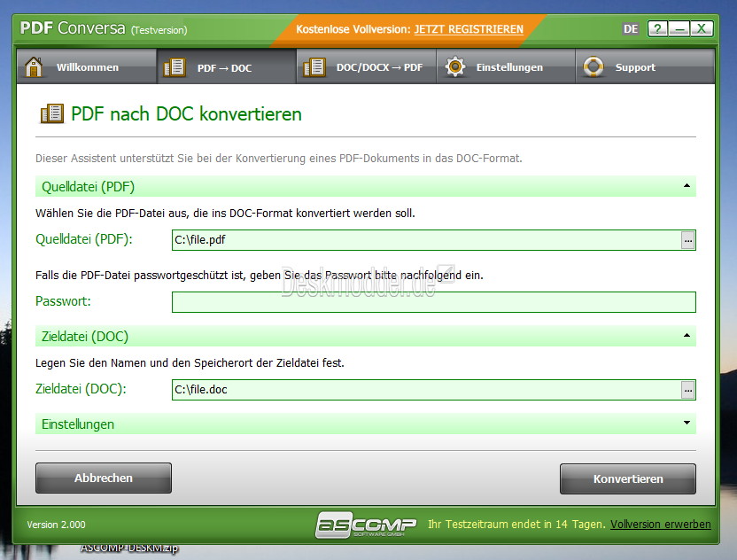Click the lifebuoy icon on Support tab
Image resolution: width=737 pixels, height=560 pixels.
click(593, 66)
